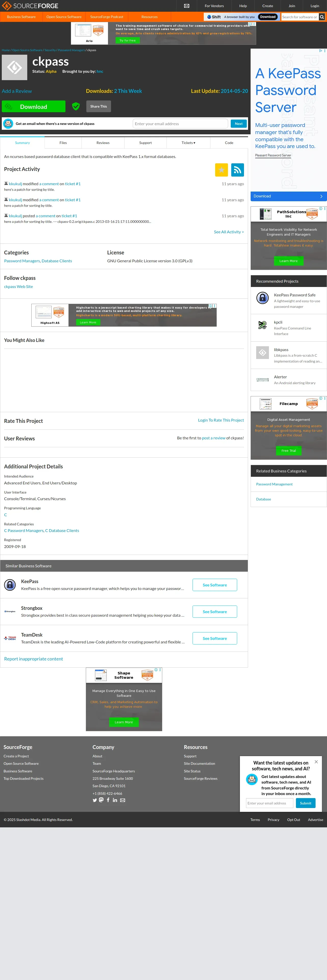Click the footer email envelope icon
This screenshot has width=327, height=980.
pyautogui.click(x=122, y=800)
